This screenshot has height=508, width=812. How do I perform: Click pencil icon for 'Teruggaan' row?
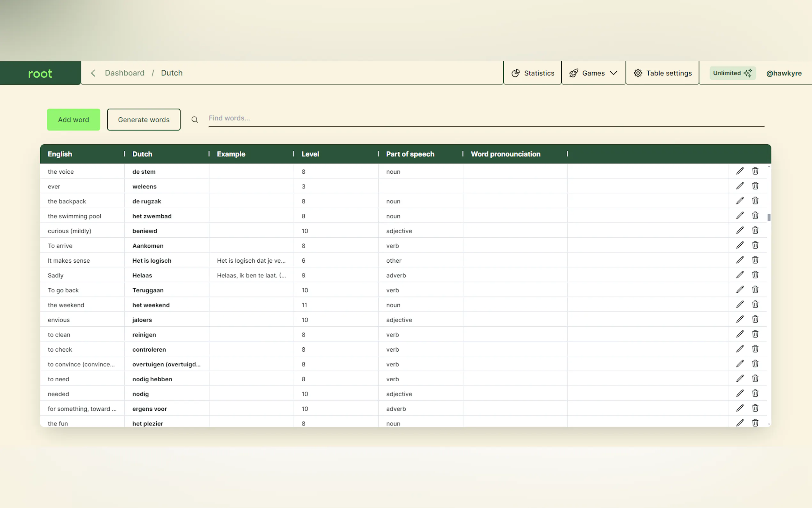[739, 290]
